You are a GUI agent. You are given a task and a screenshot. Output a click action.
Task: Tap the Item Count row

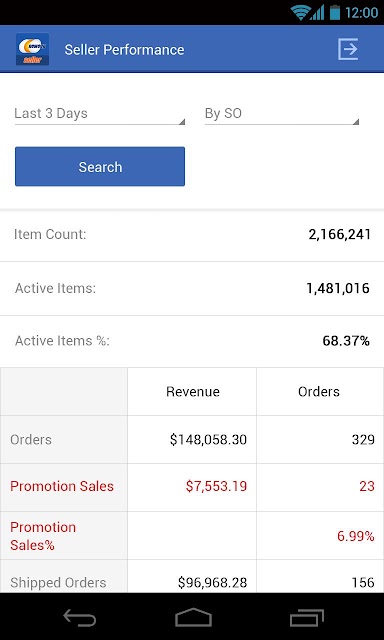click(192, 235)
